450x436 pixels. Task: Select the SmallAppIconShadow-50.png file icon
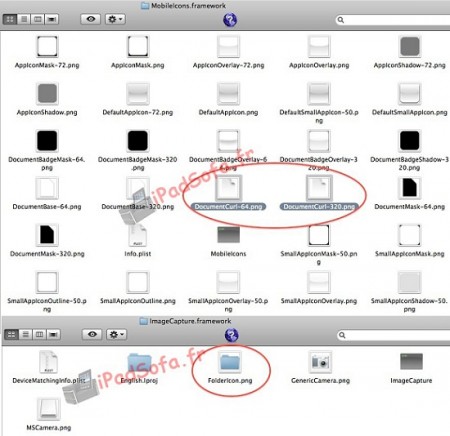point(410,282)
